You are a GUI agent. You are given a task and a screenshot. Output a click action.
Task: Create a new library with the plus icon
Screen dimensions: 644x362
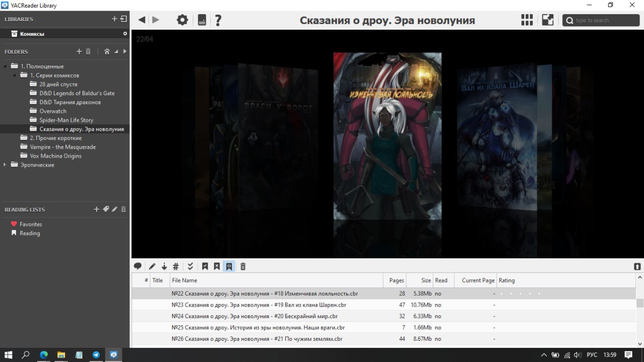[114, 19]
